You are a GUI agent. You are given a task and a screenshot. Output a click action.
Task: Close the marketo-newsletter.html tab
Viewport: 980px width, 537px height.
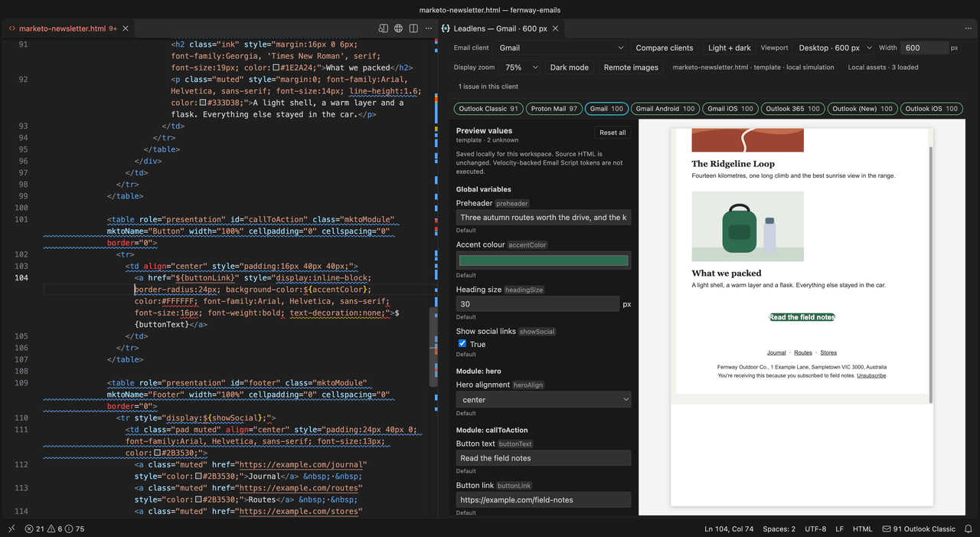tap(125, 28)
